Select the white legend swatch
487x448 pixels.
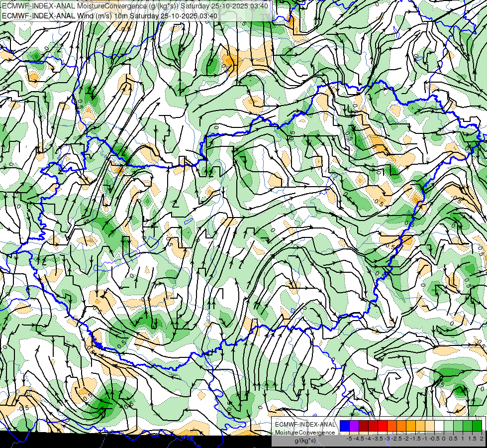439,426
